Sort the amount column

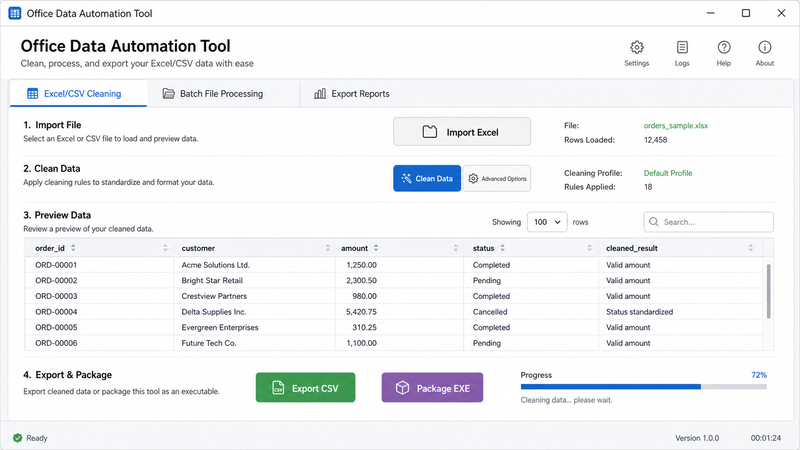[376, 248]
